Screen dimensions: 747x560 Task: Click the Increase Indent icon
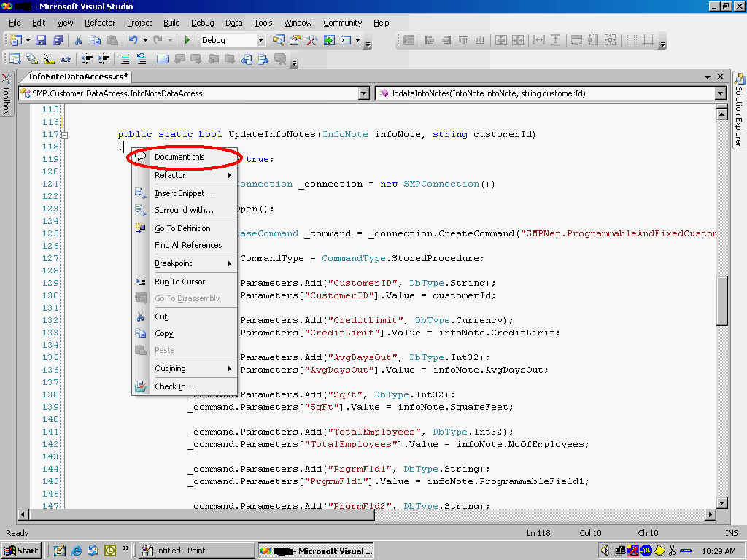coord(102,59)
